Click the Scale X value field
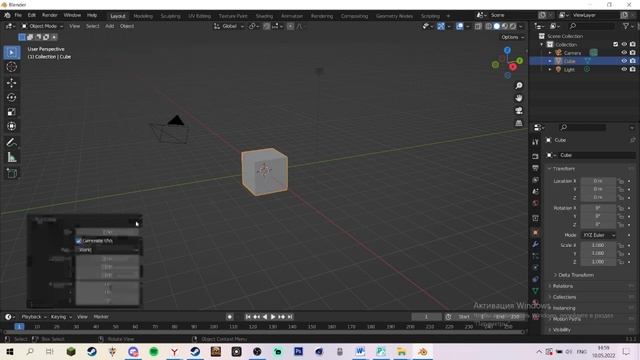The height and width of the screenshot is (360, 640). [x=598, y=245]
